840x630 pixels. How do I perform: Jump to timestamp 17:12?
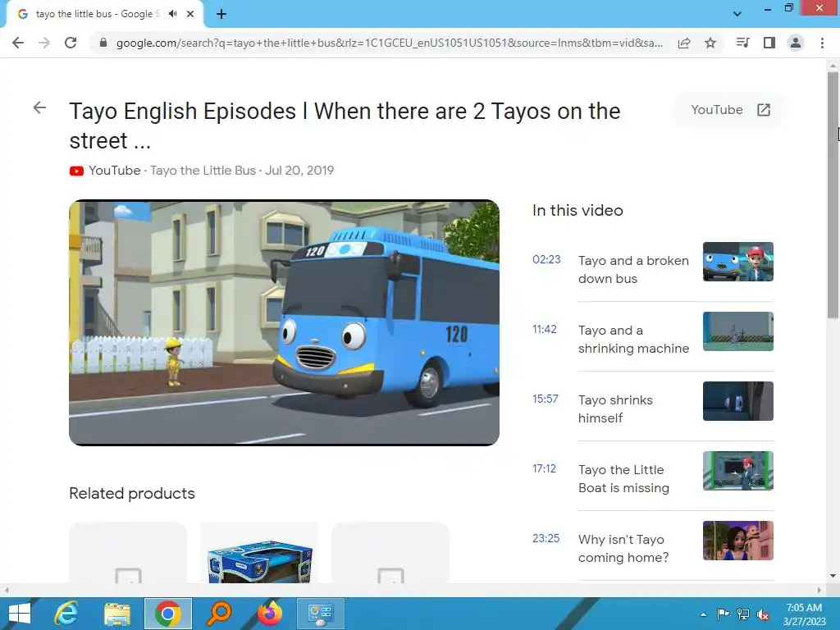(x=545, y=468)
